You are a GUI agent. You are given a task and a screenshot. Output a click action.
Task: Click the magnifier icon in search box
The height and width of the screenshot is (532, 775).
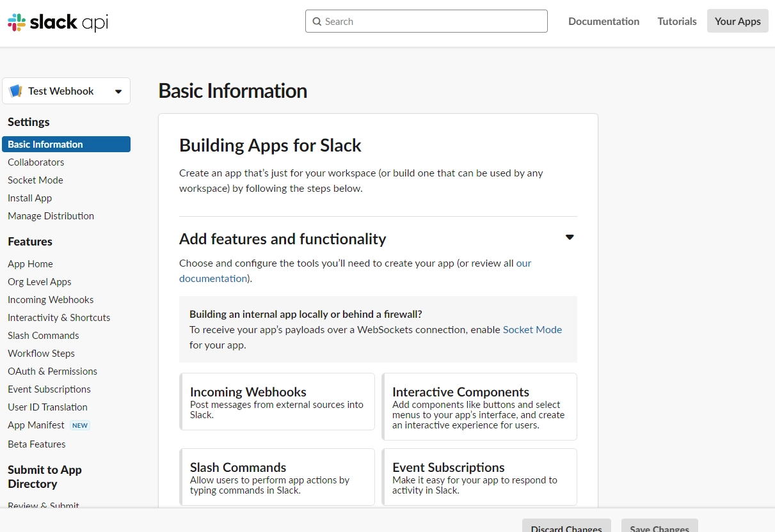coord(317,21)
